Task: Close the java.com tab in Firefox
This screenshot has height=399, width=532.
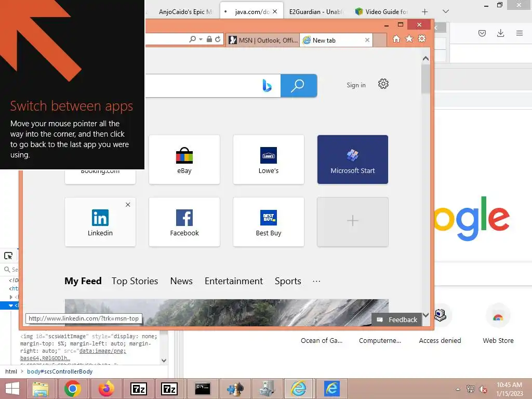Action: [275, 11]
